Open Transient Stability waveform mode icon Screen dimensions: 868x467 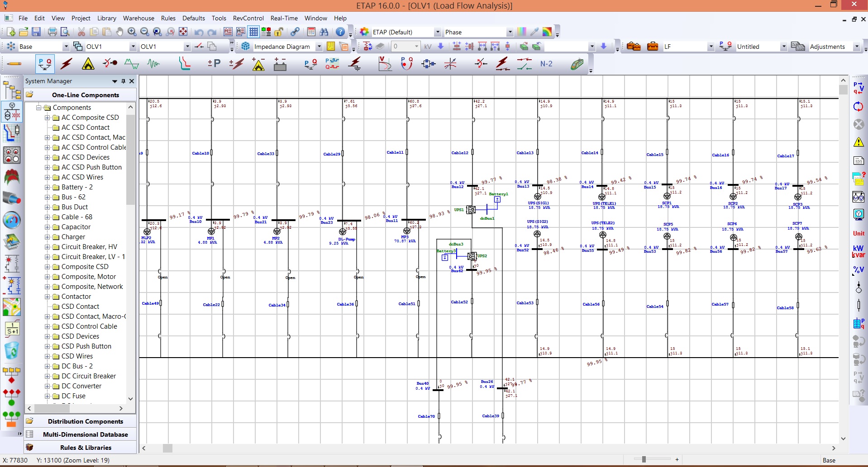(153, 64)
